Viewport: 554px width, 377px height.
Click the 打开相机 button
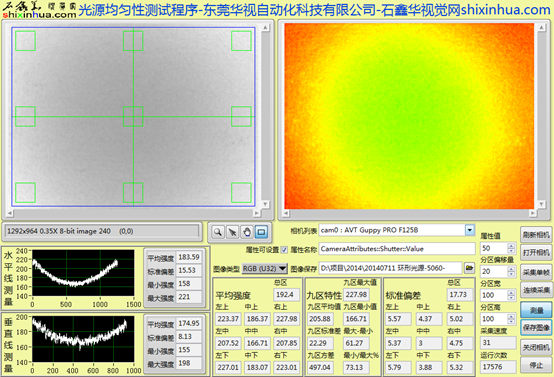point(536,253)
